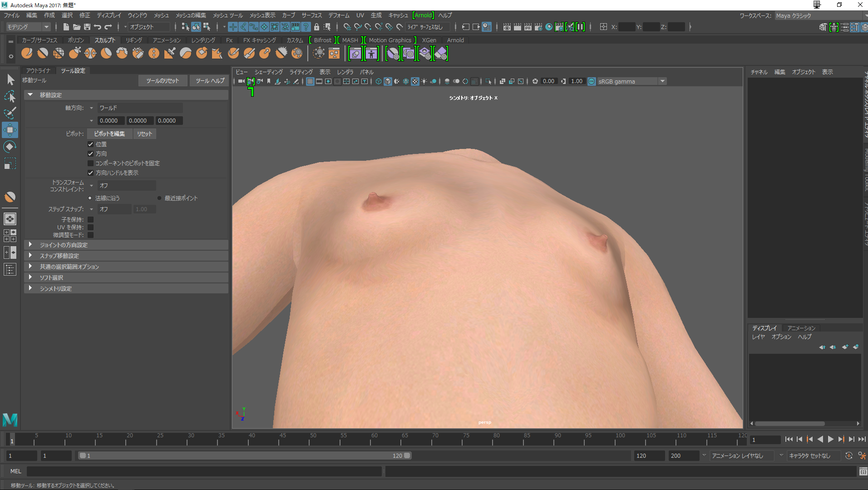Open Render Settings clapperboard with gear
Image resolution: width=868 pixels, height=490 pixels.
pyautogui.click(x=538, y=27)
